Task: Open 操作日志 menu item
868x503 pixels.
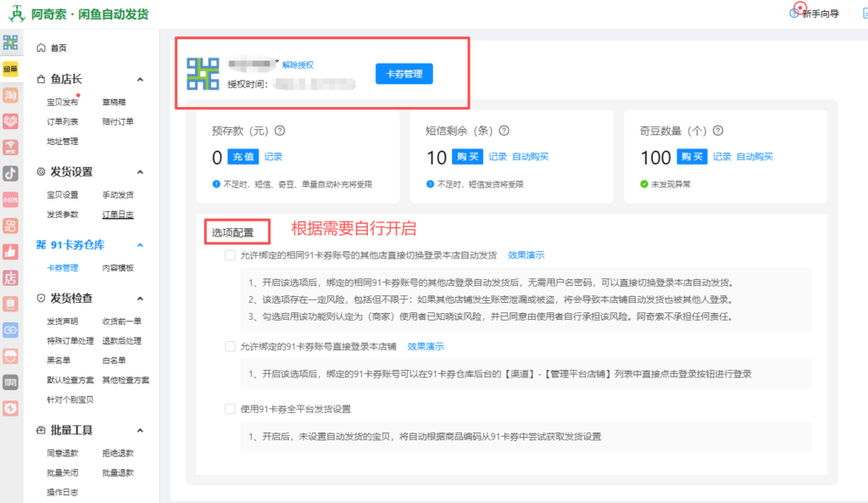Action: pos(63,493)
